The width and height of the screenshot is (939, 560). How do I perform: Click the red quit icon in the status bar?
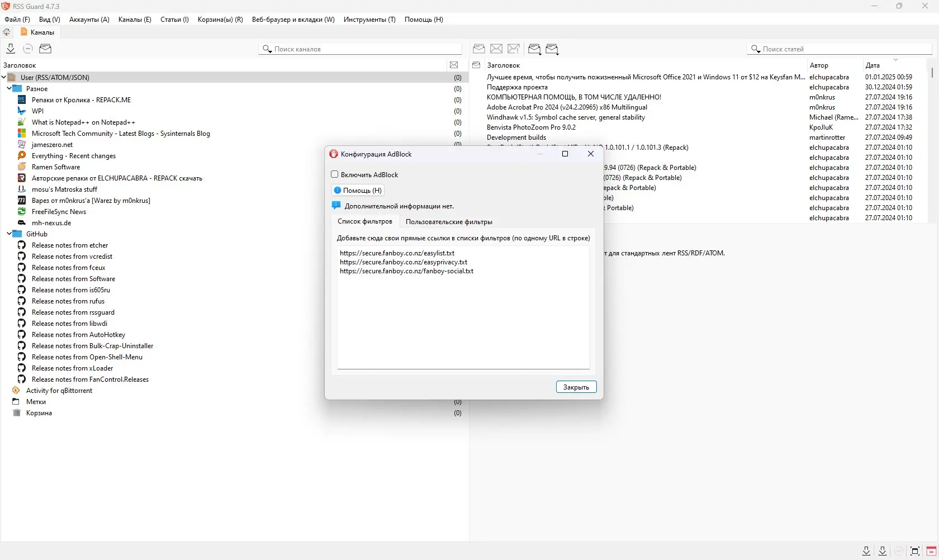pos(931,551)
